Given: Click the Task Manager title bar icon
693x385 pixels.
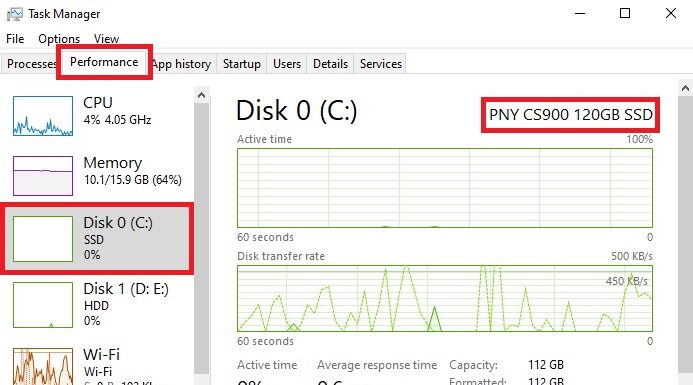Looking at the screenshot, I should tap(15, 14).
